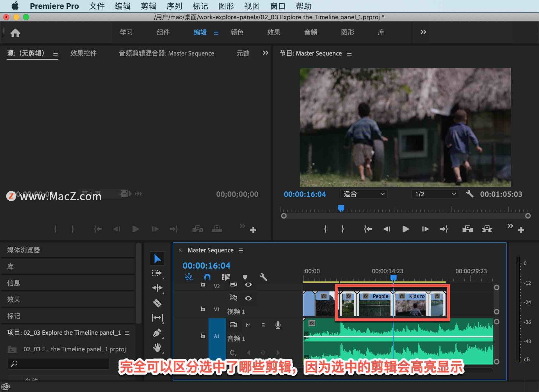Toggle V1 track lock
Viewport: 539px width, 392px height.
203,309
